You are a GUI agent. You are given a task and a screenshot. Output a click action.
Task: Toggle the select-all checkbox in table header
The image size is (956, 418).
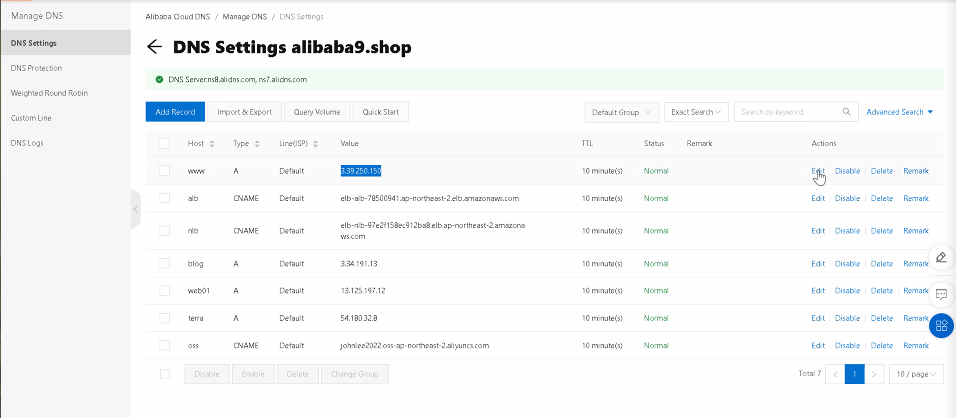[165, 144]
